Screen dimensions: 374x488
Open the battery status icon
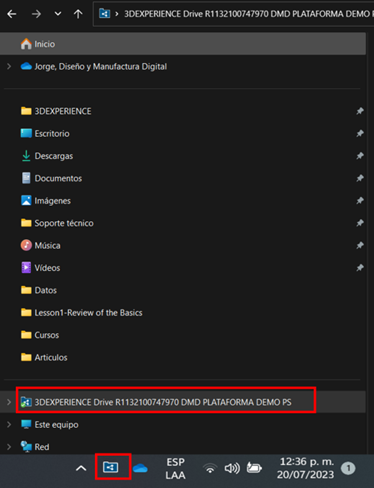tap(254, 468)
